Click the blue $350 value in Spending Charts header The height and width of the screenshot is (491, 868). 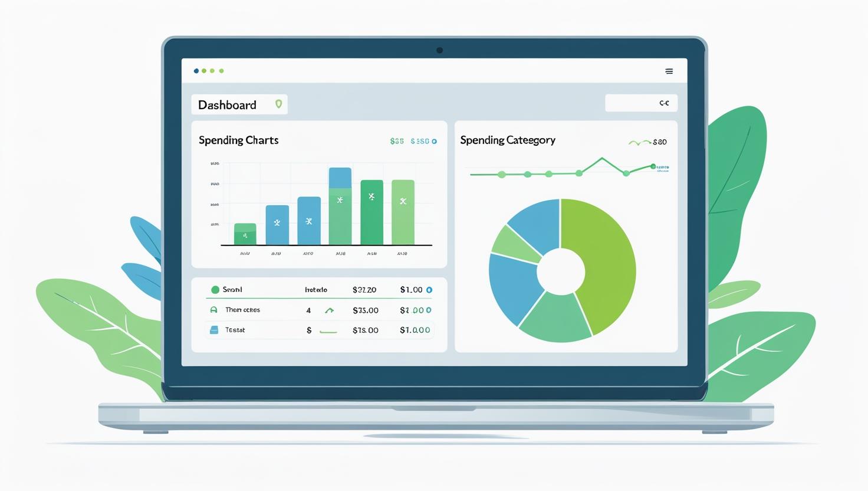[420, 142]
